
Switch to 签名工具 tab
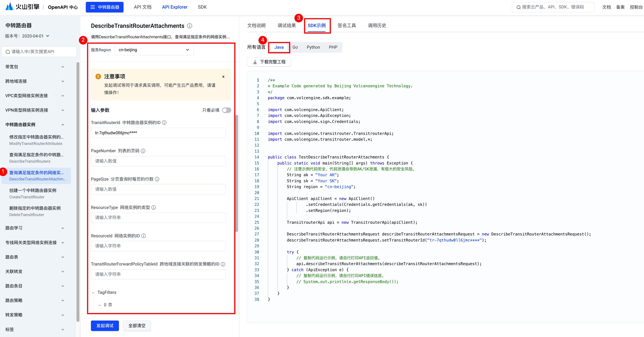tap(347, 25)
